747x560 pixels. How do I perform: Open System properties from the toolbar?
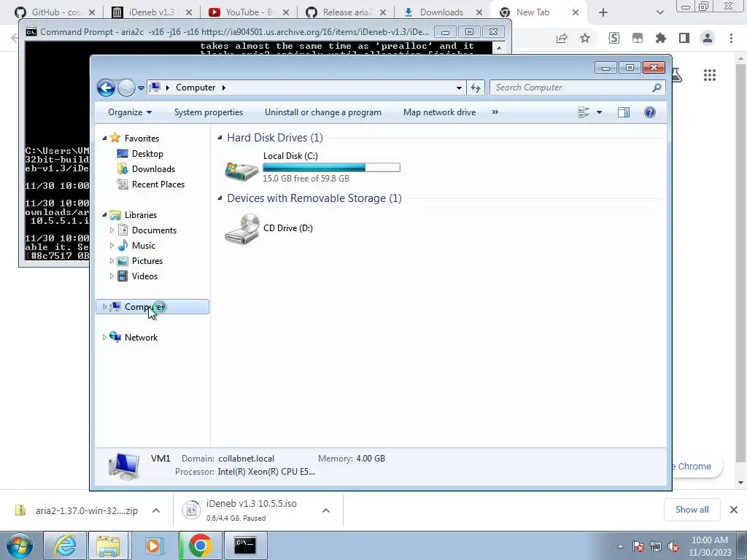(x=209, y=112)
